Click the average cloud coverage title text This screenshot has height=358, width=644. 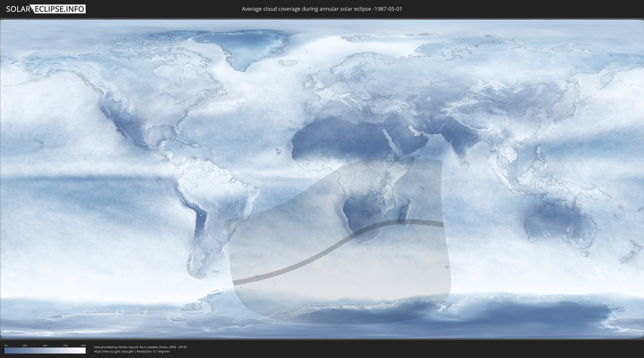point(322,9)
